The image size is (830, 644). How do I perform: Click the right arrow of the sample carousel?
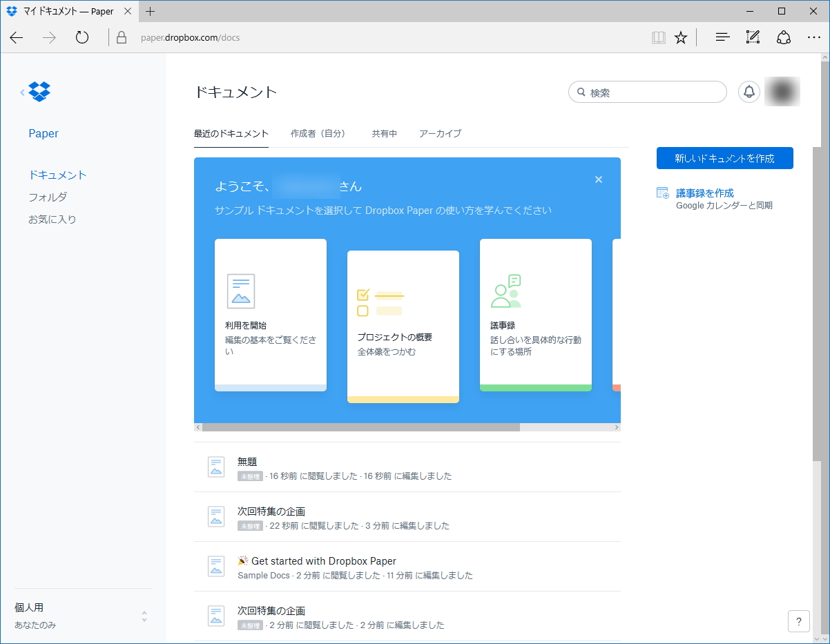tap(617, 427)
